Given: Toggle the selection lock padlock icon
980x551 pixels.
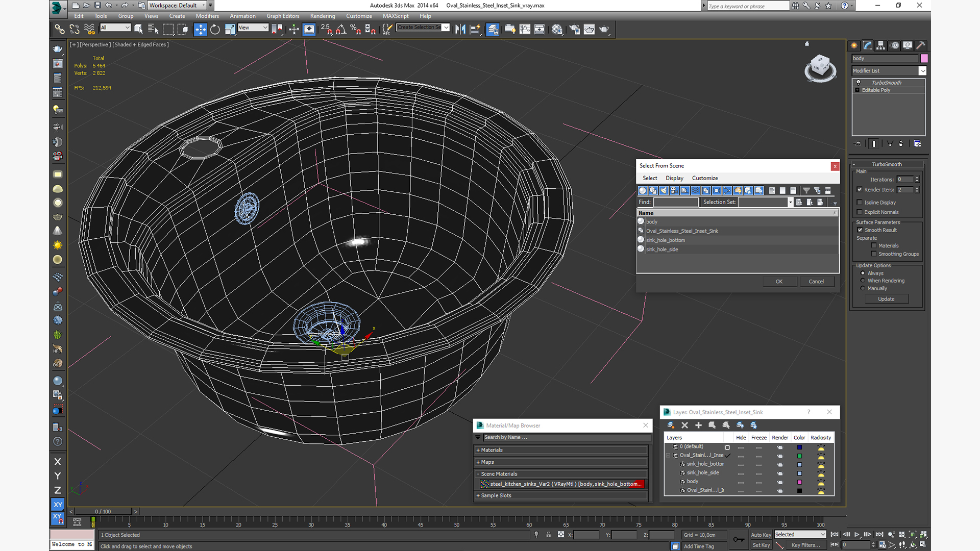Looking at the screenshot, I should click(x=548, y=535).
